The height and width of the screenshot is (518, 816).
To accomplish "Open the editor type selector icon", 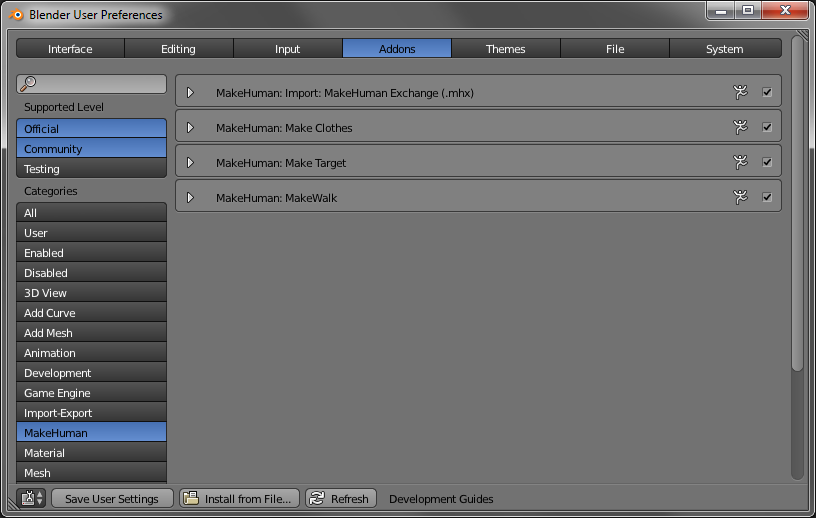I will pyautogui.click(x=32, y=498).
